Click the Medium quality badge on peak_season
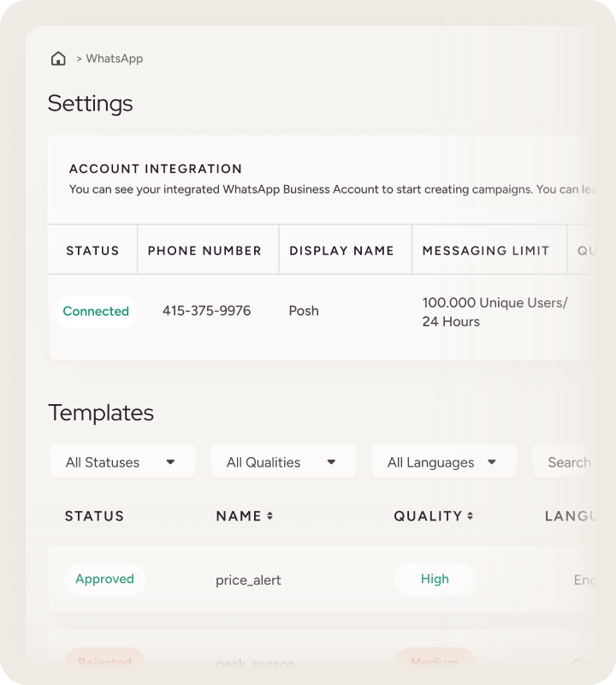 pos(435,662)
